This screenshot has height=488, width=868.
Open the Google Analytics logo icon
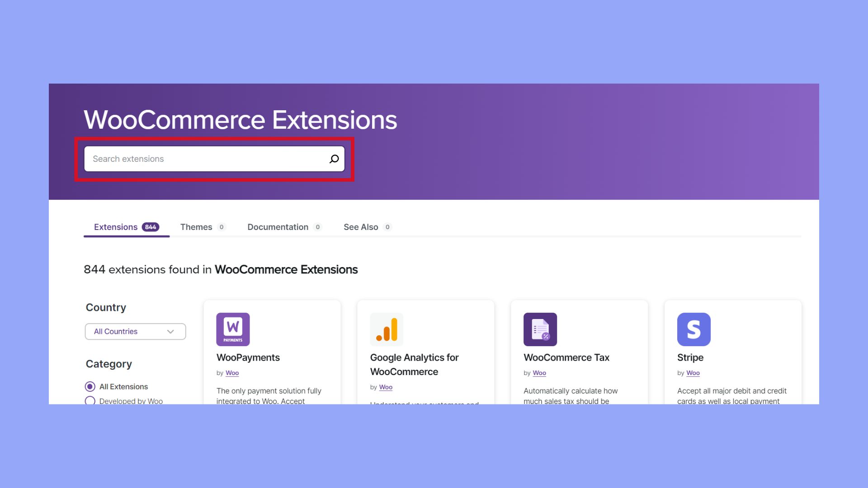[x=387, y=329]
